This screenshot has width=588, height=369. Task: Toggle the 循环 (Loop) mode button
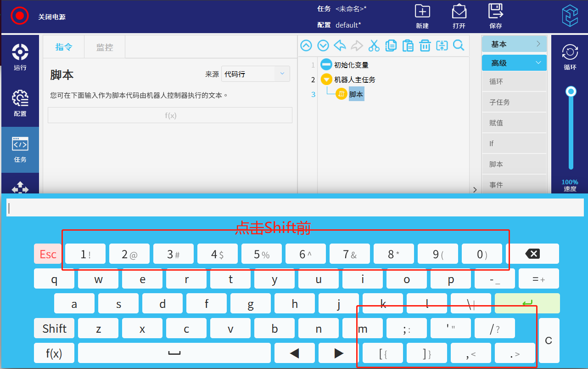point(570,56)
